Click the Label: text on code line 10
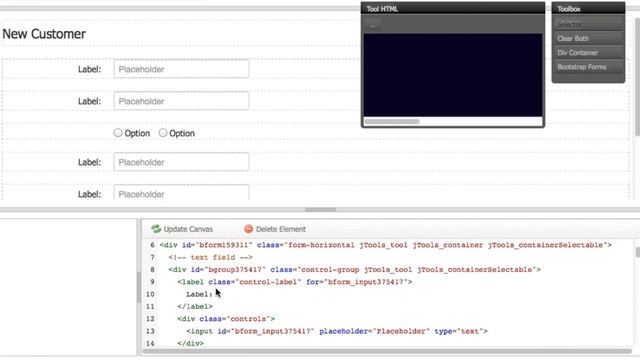This screenshot has height=360, width=640. click(199, 294)
